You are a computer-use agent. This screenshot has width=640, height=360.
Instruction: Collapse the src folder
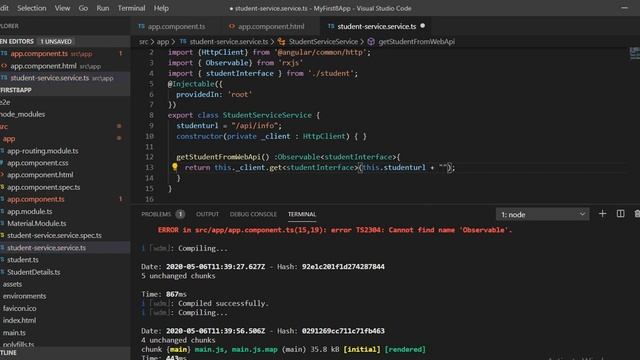click(4, 127)
